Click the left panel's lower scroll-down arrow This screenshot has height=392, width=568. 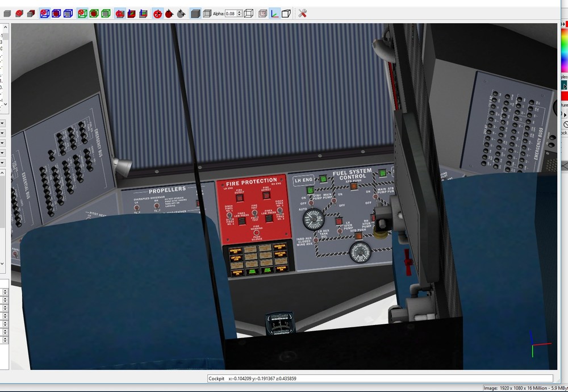(x=2, y=264)
